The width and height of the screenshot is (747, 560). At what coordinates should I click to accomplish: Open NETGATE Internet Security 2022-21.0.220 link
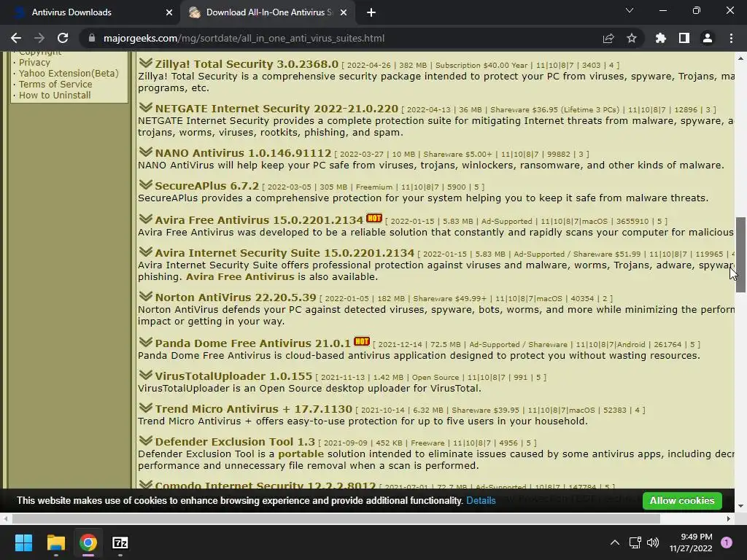coord(276,109)
